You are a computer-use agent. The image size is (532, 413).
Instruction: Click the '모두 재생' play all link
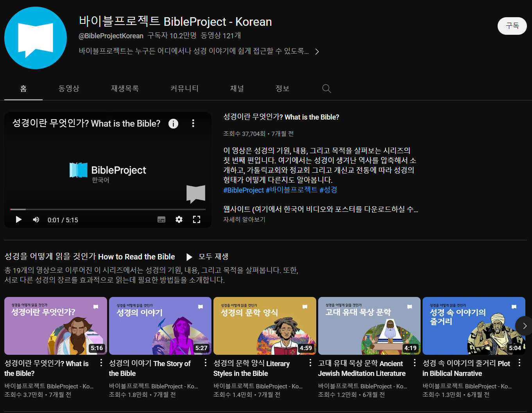tap(213, 257)
